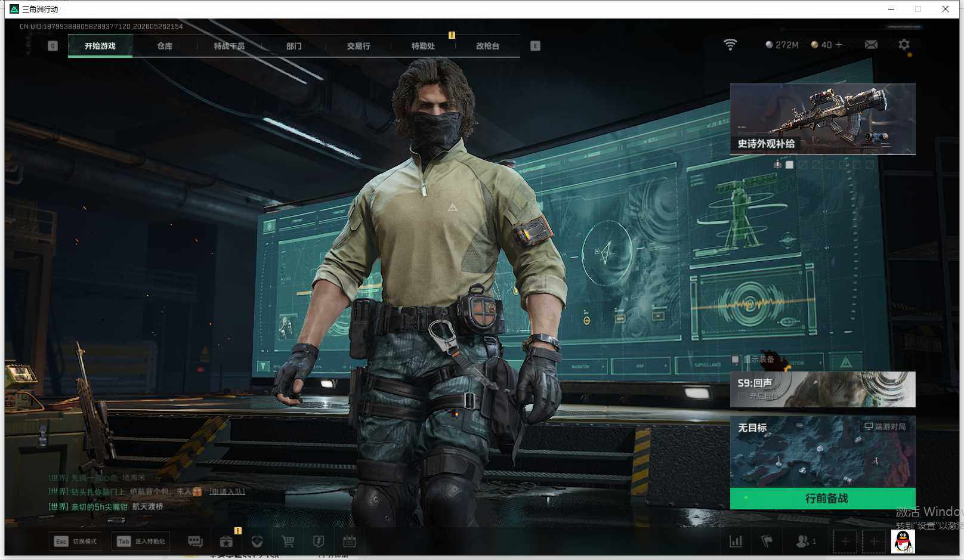
Task: Add teammate in first empty plus slot
Action: pyautogui.click(x=845, y=542)
